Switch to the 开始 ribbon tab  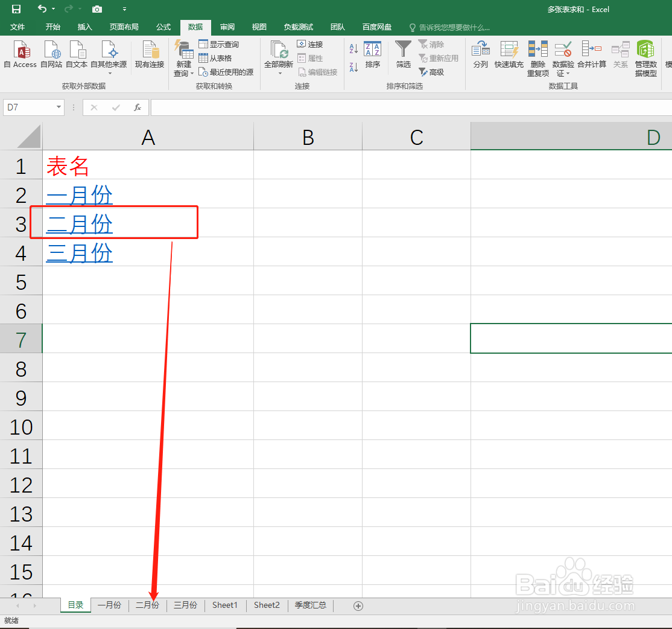coord(52,27)
